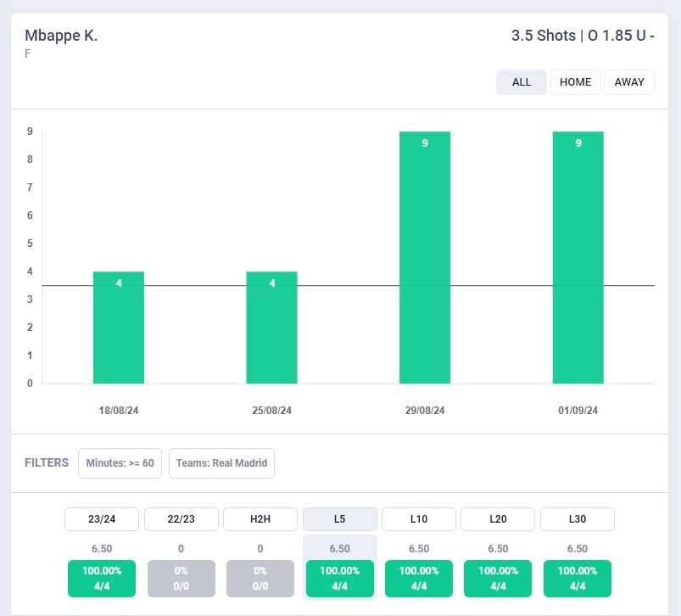Click the 100.00% 4/4 badge under L30
The width and height of the screenshot is (681, 616).
tap(578, 579)
